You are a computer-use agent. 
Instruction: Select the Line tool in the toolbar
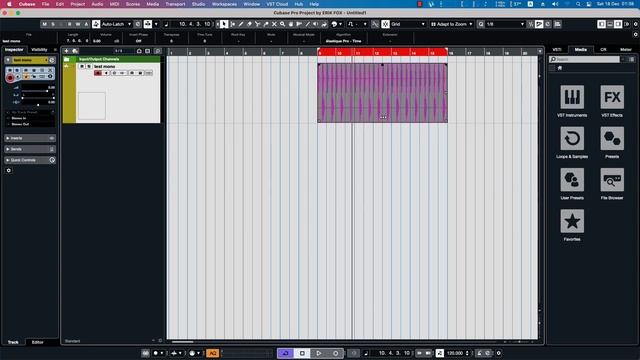pos(307,24)
